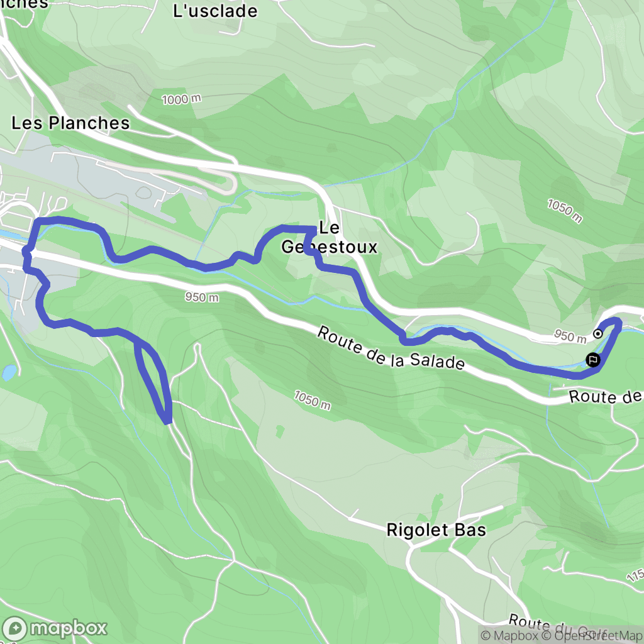Click the 1050 m label in the upper right
The image size is (644, 644).
(x=565, y=211)
